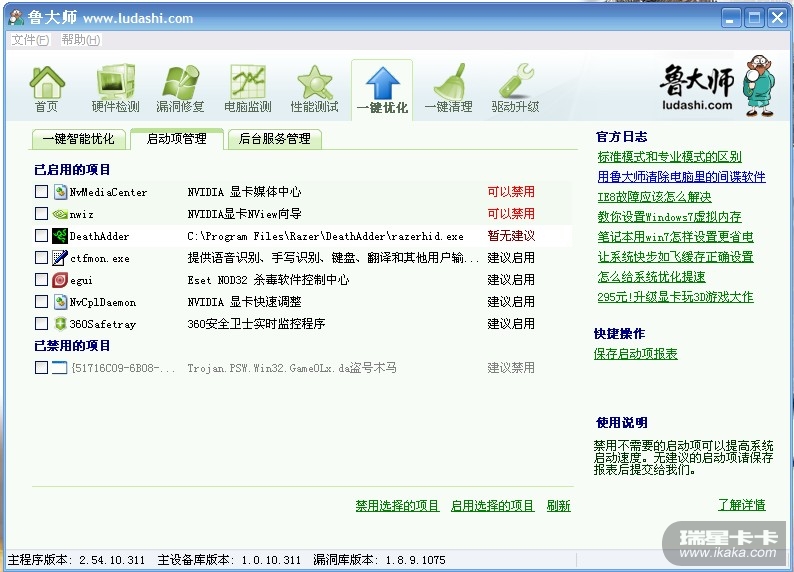Check the NvMediaCenter startup item
This screenshot has height=572, width=794.
click(x=42, y=191)
